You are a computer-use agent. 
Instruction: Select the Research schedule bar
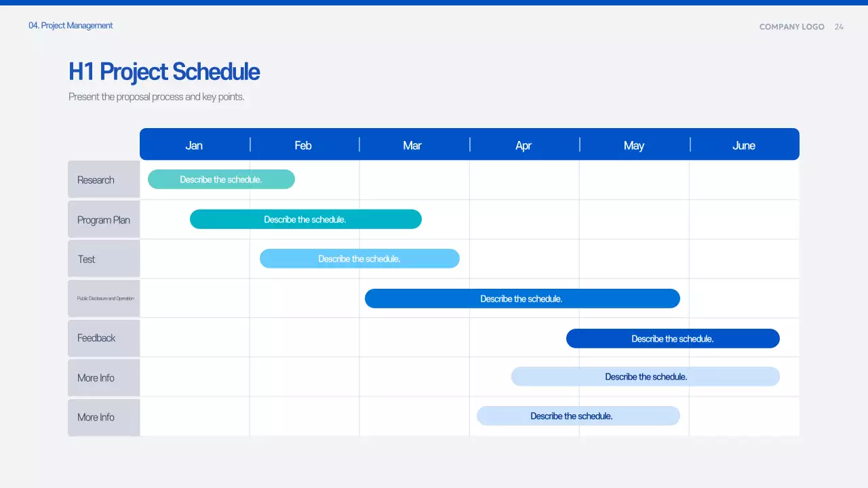[220, 179]
